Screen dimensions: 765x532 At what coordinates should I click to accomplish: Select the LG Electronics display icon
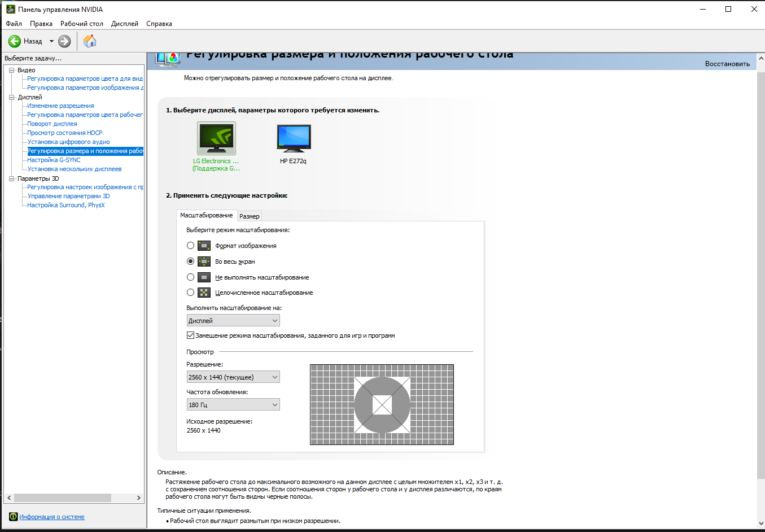[216, 139]
